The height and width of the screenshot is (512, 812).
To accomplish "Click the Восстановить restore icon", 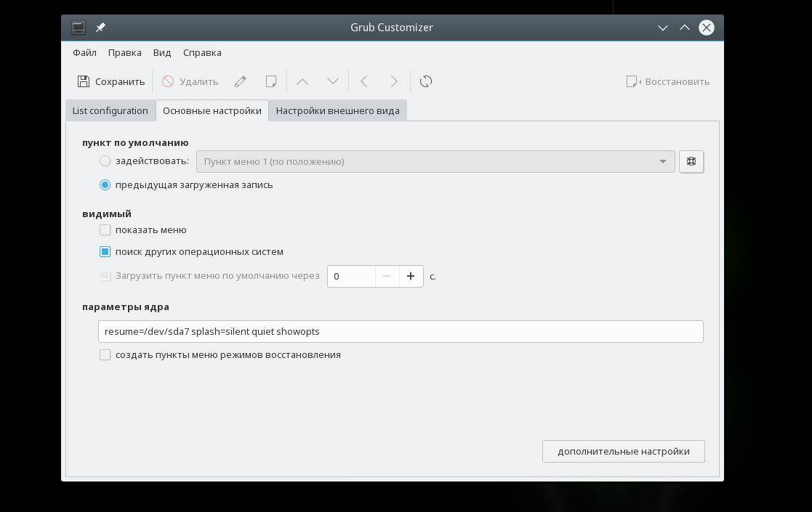I will click(x=632, y=81).
